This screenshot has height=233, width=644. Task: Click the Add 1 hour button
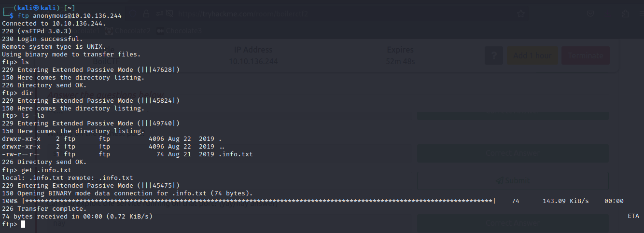click(532, 55)
